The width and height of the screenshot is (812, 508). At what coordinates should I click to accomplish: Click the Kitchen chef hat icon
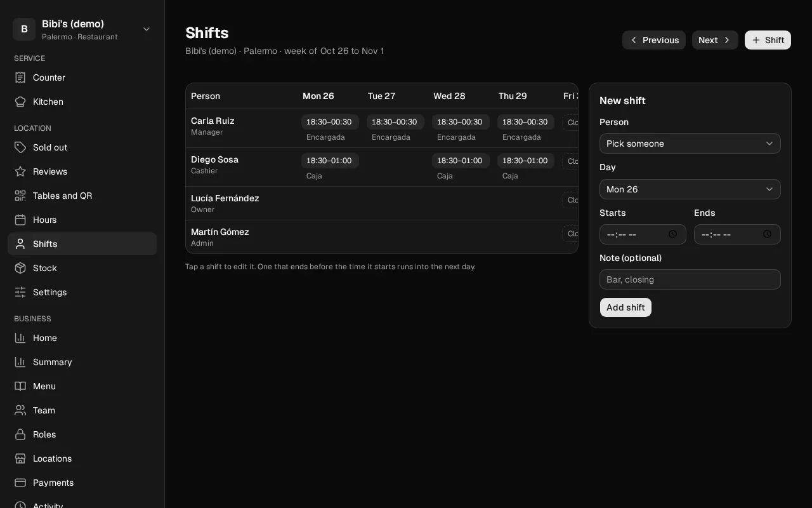pos(20,102)
